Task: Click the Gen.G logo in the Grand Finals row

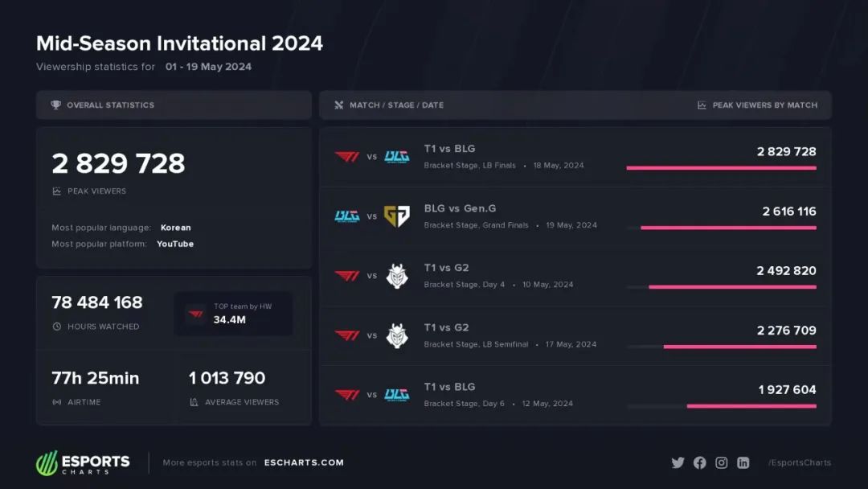Action: tap(396, 216)
